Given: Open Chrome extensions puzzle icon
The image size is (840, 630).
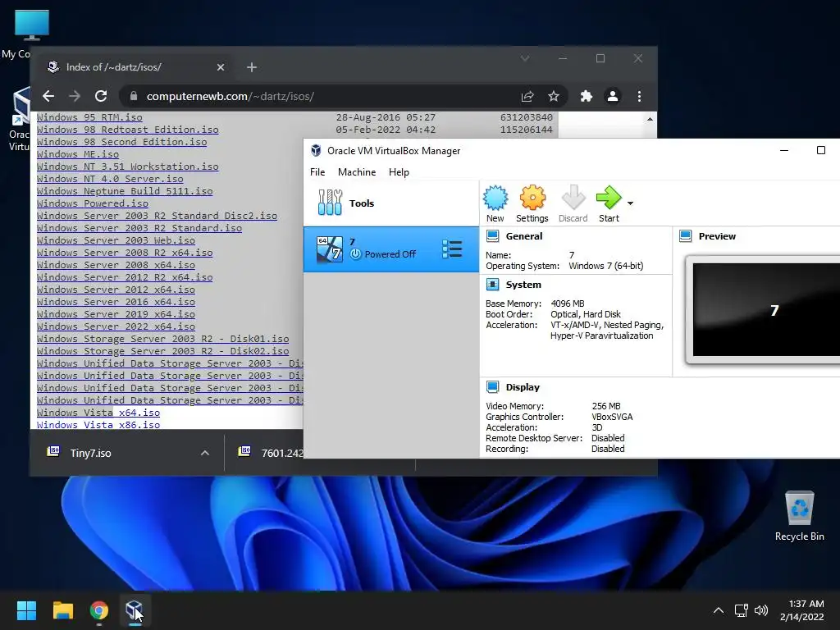Looking at the screenshot, I should pos(587,97).
